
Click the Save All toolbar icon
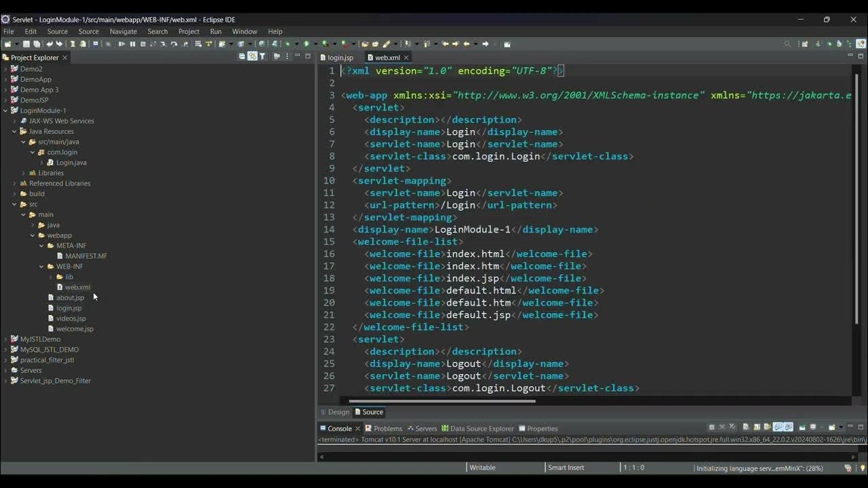[36, 44]
